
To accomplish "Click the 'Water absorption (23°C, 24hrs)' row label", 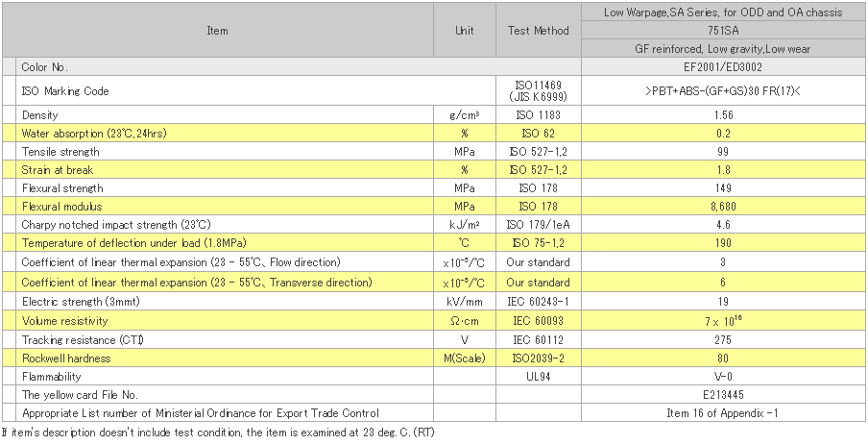I will click(93, 134).
